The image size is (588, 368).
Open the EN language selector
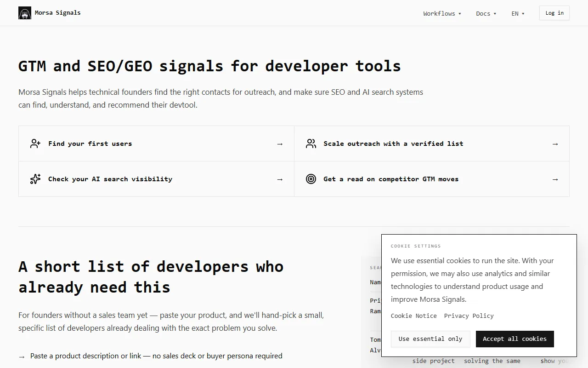coord(518,13)
